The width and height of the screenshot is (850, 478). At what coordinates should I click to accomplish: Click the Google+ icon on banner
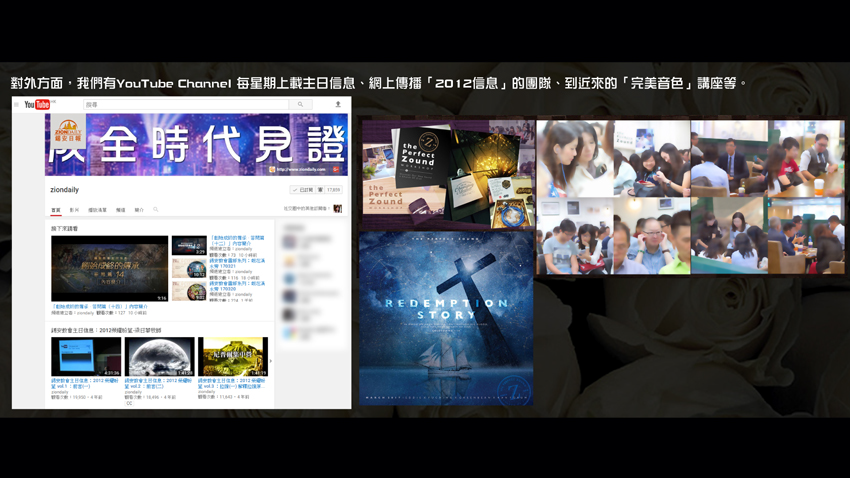[336, 170]
